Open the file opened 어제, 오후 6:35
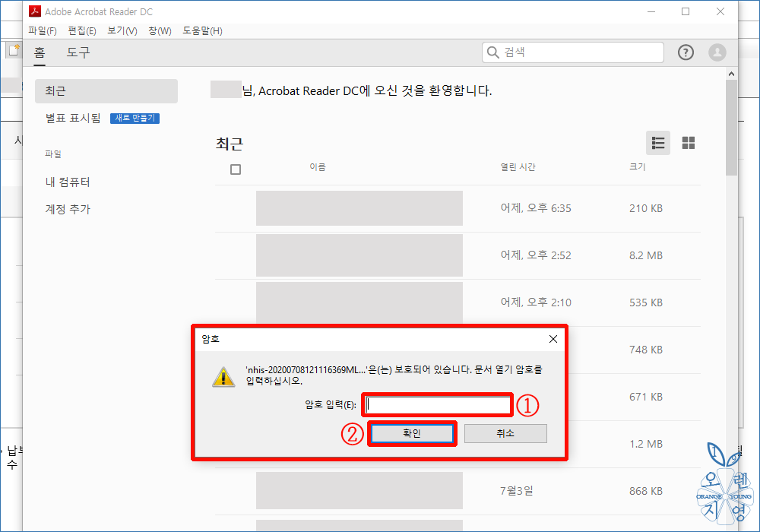This screenshot has width=760, height=532. [458, 208]
